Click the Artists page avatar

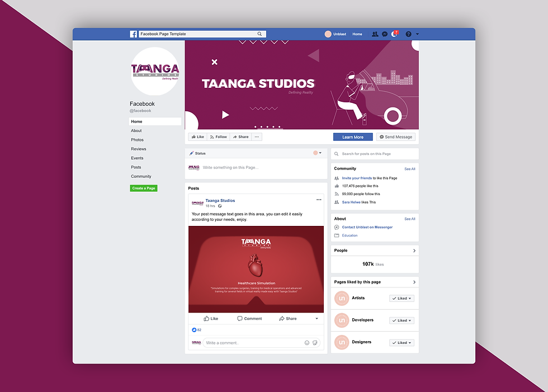(342, 299)
